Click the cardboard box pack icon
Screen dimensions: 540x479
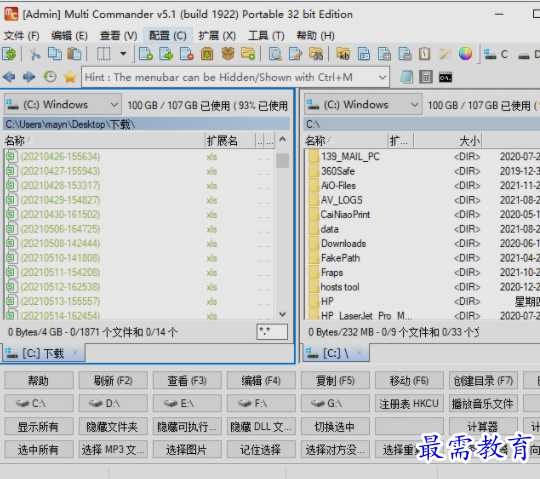(228, 54)
